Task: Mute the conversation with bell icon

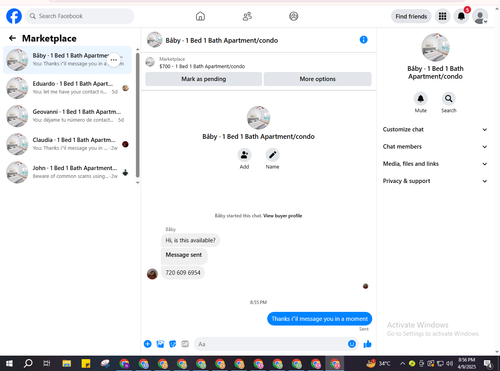Action: pyautogui.click(x=421, y=99)
